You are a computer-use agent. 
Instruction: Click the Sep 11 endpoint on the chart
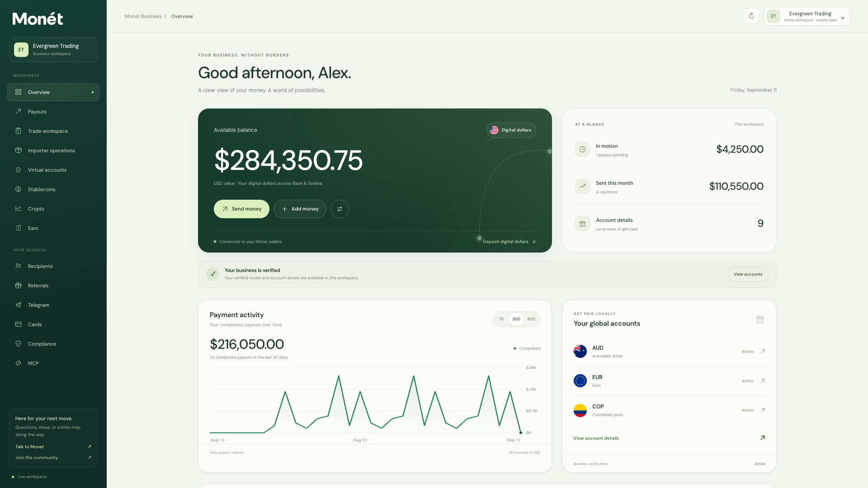tap(521, 433)
